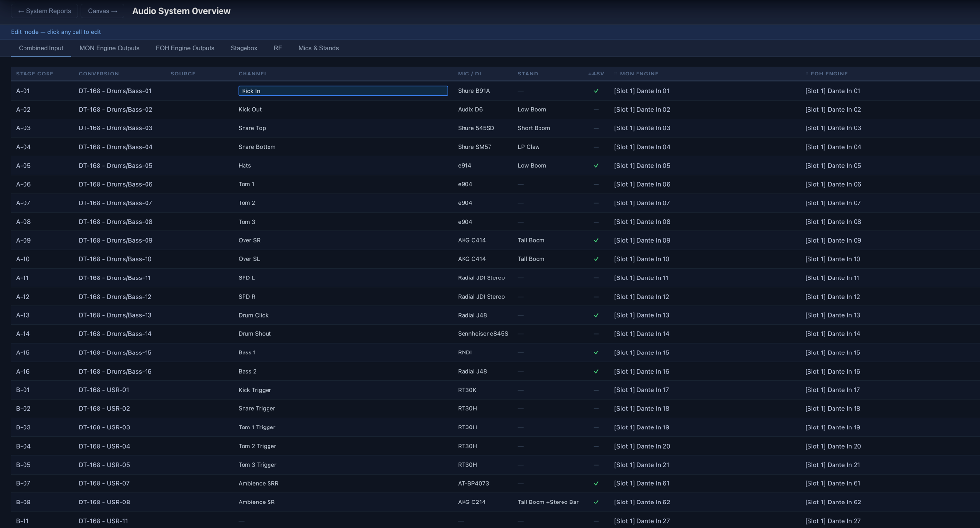Edit FOH Engine Dante In 62 cell
Viewport: 980px width, 528px height.
(833, 502)
